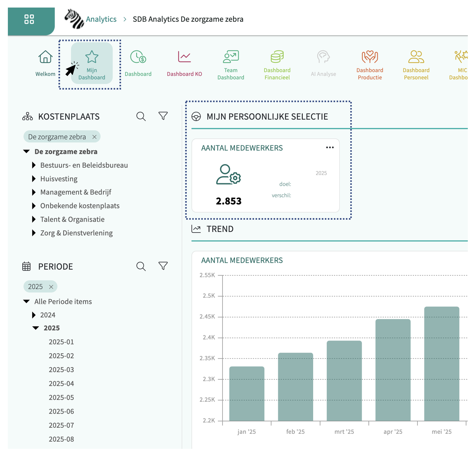Open the Aantal Medewerkers card options menu
The image size is (476, 457).
[x=329, y=147]
